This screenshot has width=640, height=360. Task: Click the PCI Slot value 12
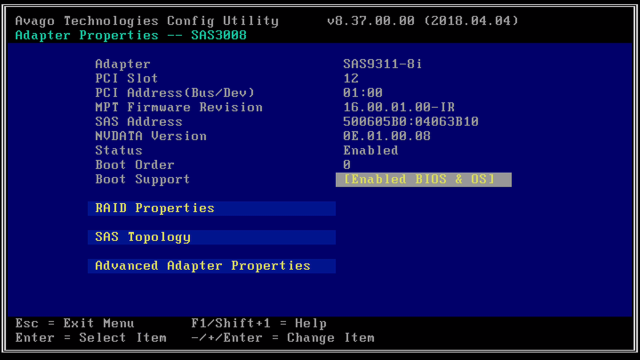point(351,78)
